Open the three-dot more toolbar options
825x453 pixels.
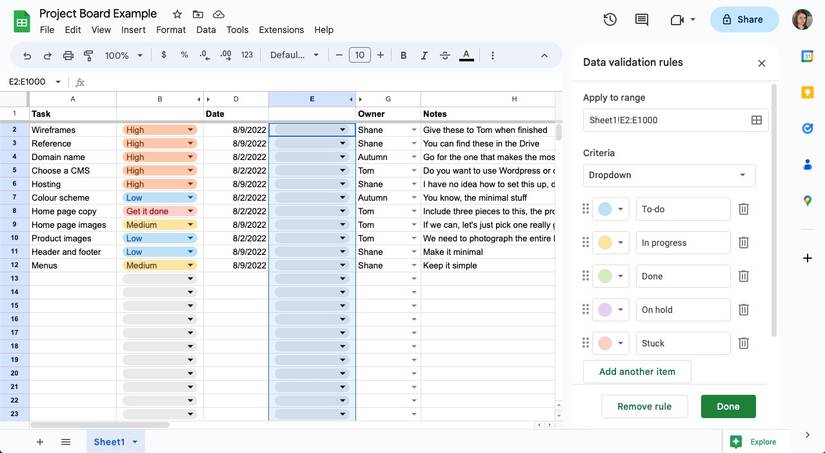pyautogui.click(x=492, y=55)
